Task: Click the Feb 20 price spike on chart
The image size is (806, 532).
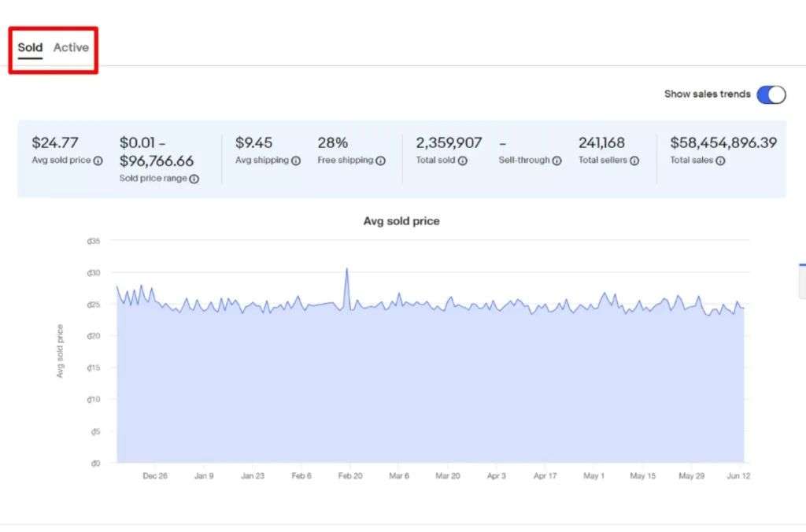Action: point(347,269)
